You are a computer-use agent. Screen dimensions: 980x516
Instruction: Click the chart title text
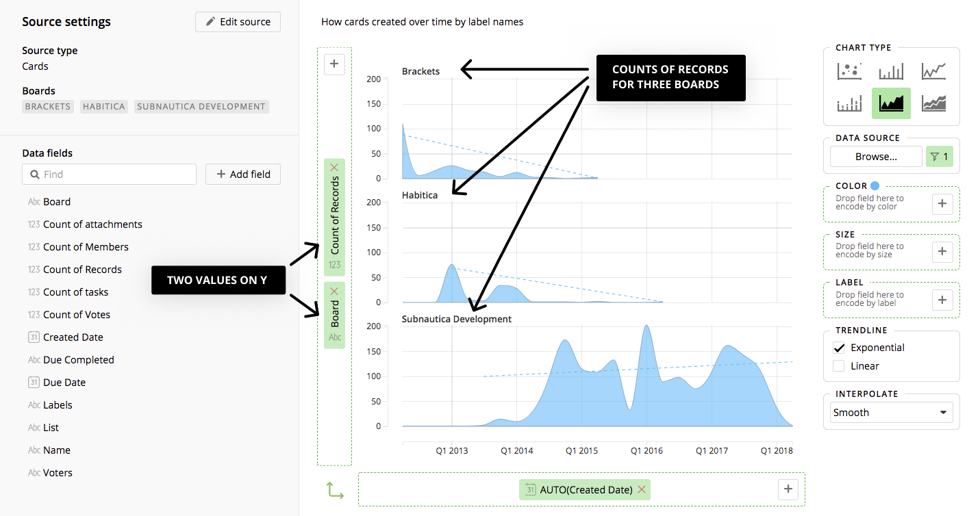(x=422, y=22)
